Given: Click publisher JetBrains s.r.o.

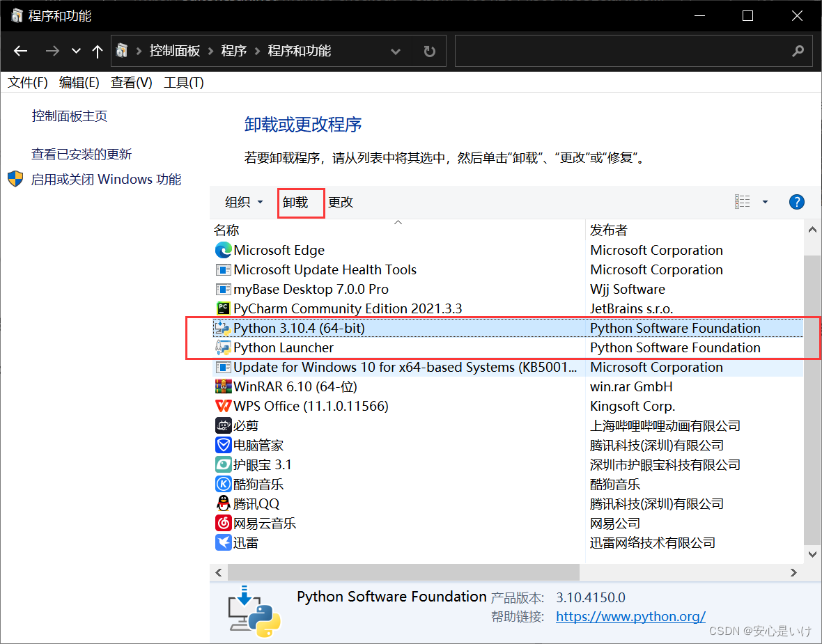Looking at the screenshot, I should click(631, 308).
